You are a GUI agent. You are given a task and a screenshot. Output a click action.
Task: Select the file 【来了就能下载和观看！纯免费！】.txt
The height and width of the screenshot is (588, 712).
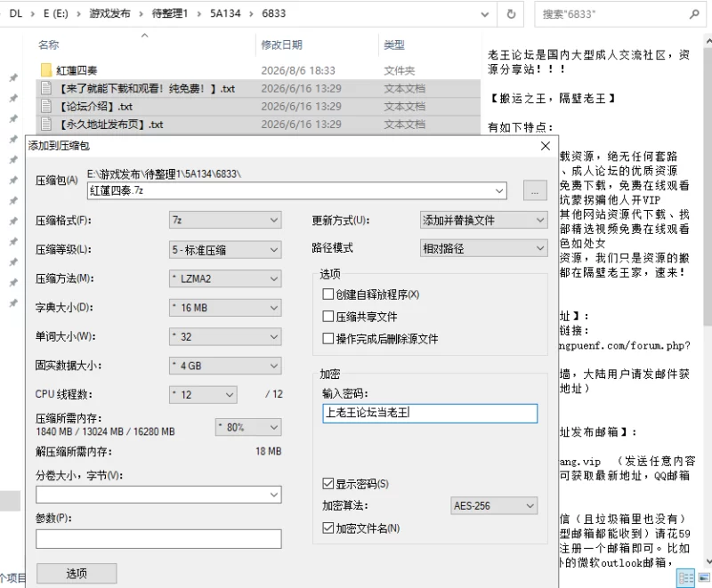(x=145, y=88)
